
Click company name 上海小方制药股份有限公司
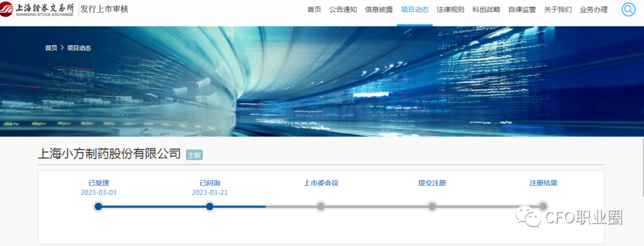pos(109,154)
